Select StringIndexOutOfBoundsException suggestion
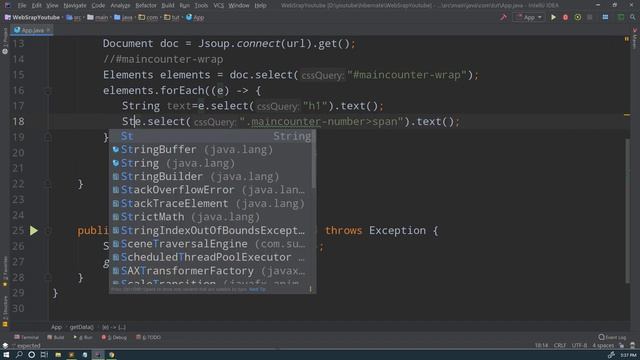Viewport: 640px width, 360px height. [x=212, y=231]
